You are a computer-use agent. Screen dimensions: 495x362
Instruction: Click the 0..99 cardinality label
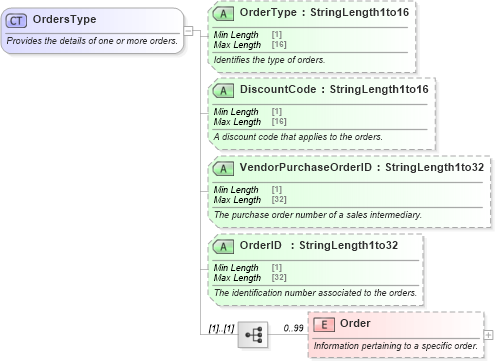coord(293,328)
